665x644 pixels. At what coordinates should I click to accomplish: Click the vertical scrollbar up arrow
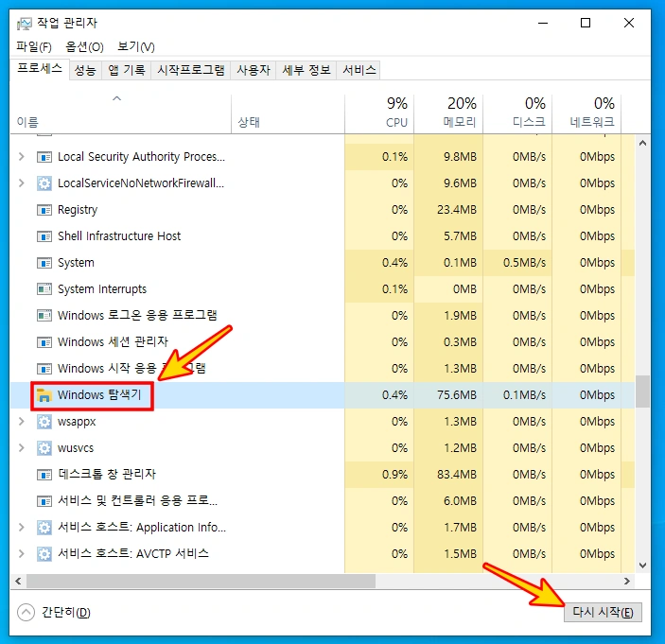pos(642,143)
